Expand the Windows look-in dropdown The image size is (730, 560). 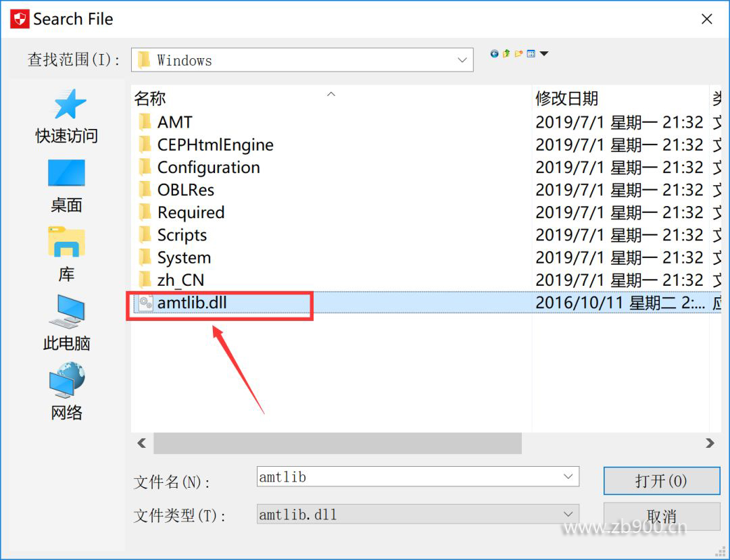462,60
